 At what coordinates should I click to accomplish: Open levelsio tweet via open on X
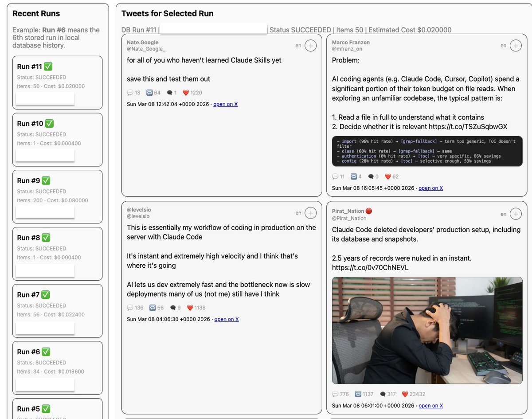point(227,319)
